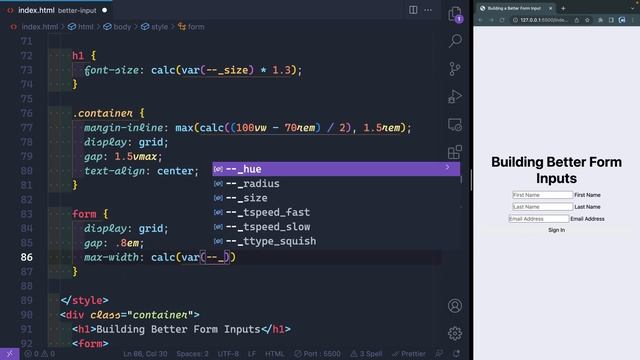Expand details of the --_hue suggestion
The width and height of the screenshot is (640, 360).
pyautogui.click(x=447, y=167)
